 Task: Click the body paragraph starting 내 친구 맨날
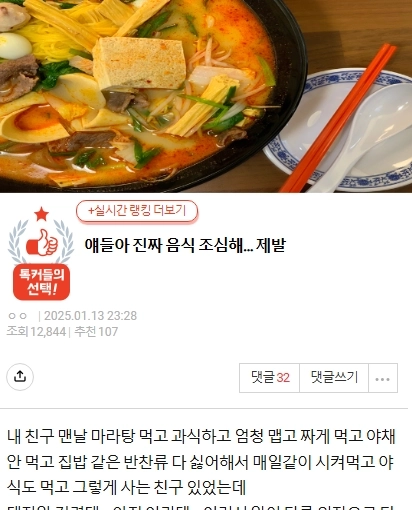pos(201,462)
